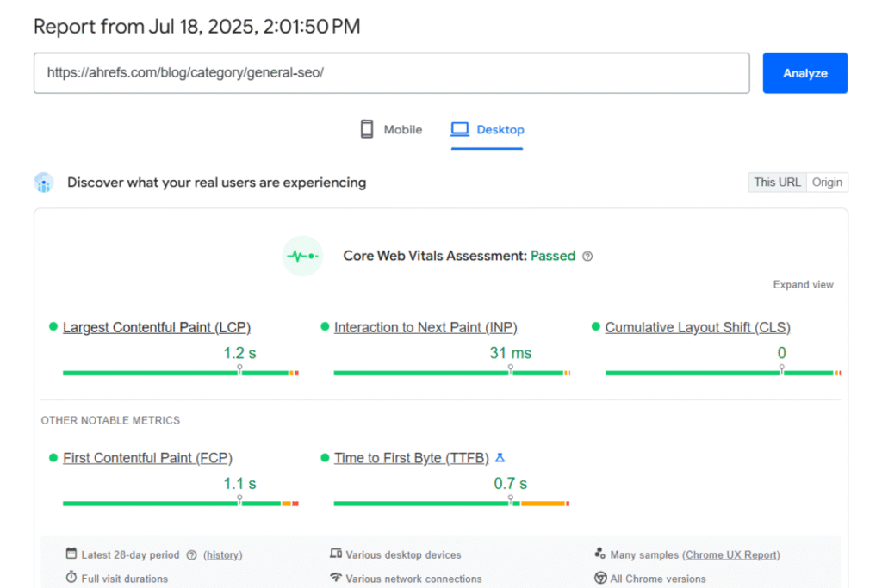882x588 pixels.
Task: Open the Largest Contentful Paint (LCP) link
Action: pyautogui.click(x=157, y=327)
